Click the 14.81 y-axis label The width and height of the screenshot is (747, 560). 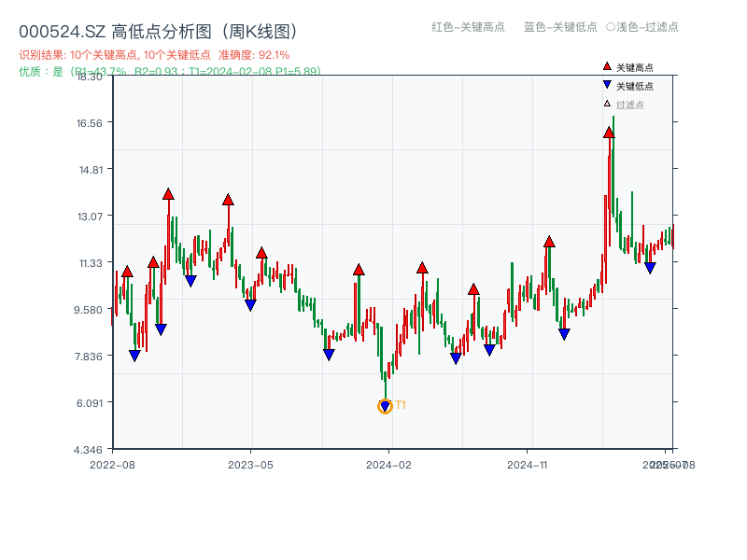(91, 170)
